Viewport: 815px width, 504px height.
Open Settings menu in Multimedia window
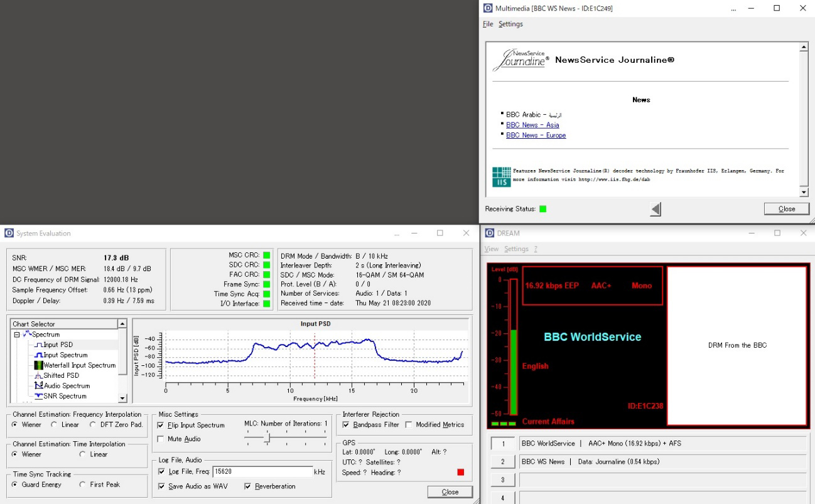[x=510, y=24]
